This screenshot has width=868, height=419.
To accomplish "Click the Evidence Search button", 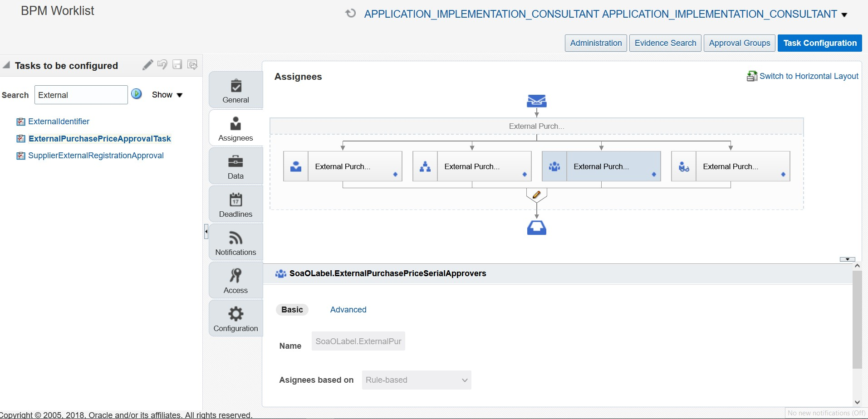I will coord(665,43).
